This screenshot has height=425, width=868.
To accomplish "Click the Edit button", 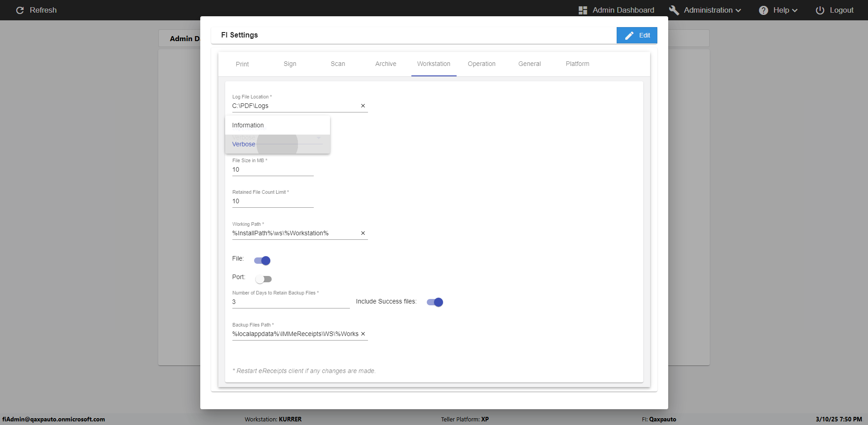I will coord(637,35).
